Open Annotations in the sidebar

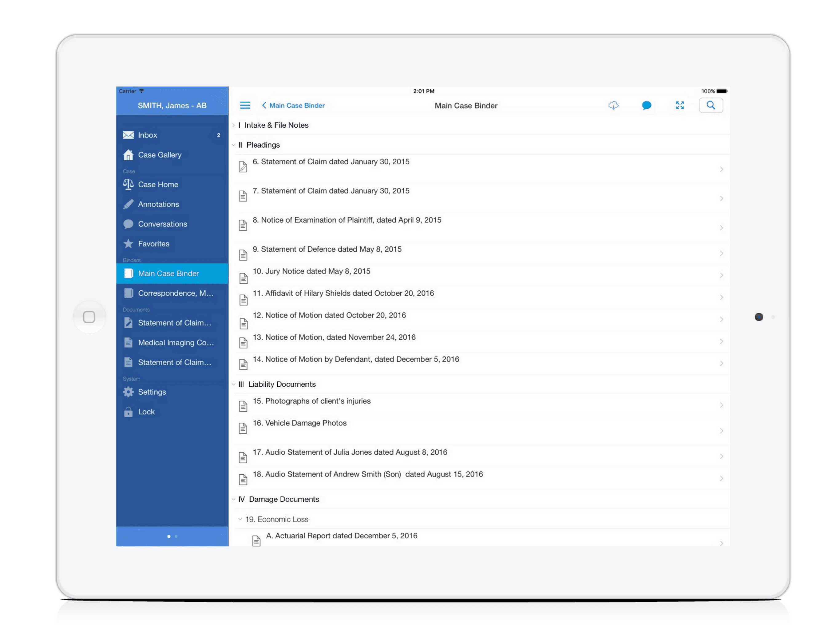click(158, 204)
